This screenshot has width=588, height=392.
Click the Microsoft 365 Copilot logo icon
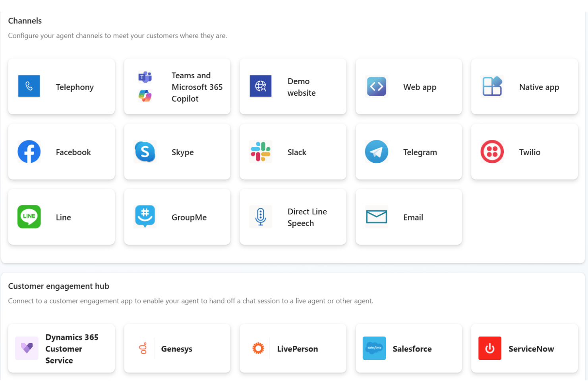tap(145, 96)
